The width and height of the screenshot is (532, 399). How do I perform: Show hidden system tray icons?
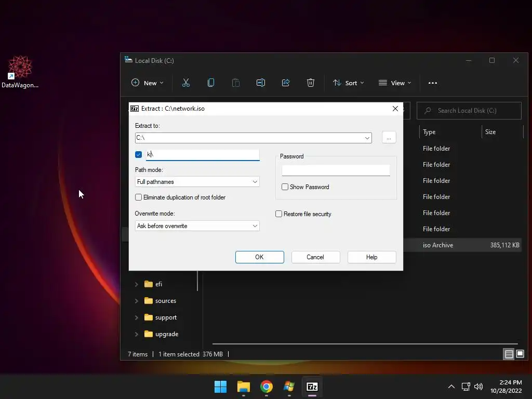(x=451, y=387)
